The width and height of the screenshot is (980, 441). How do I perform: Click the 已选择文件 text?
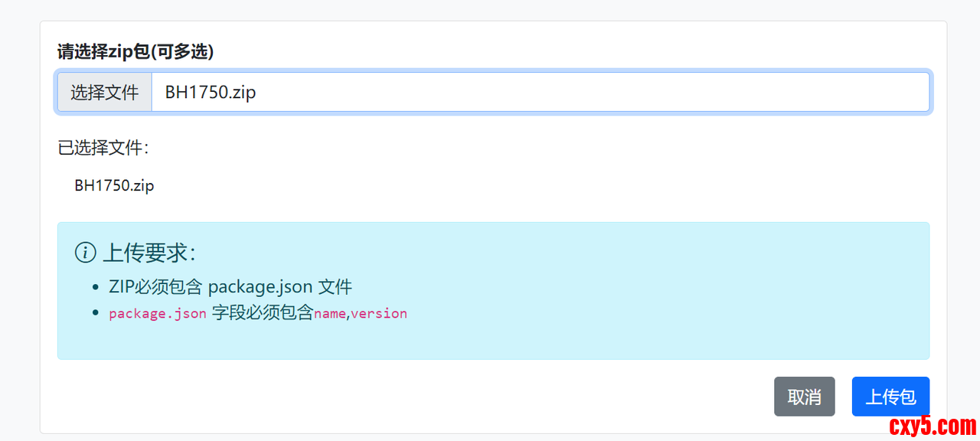[x=103, y=148]
